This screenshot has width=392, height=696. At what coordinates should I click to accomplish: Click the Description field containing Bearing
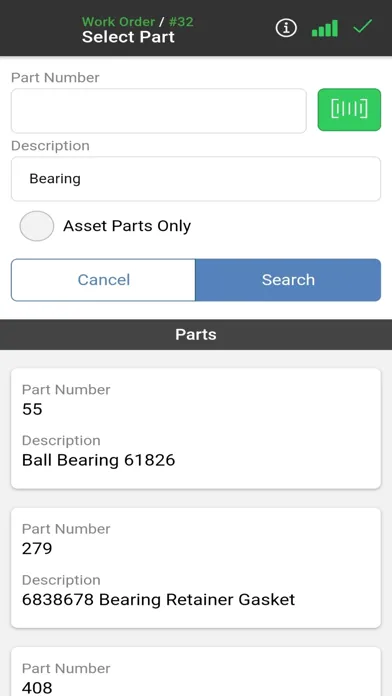(x=196, y=179)
